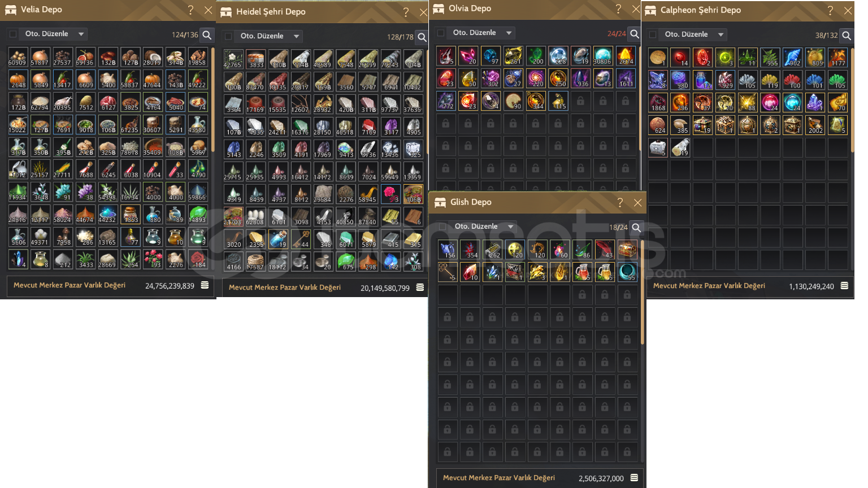Enable the Oto. Düzenle checkbox in Heidel Depo
This screenshot has width=868, height=488.
click(228, 36)
